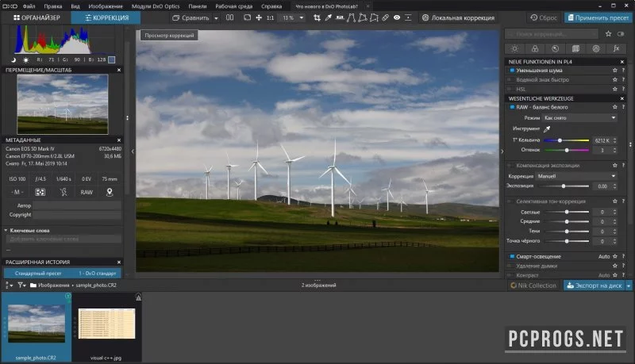
Task: Select the Crop tool icon
Action: (317, 17)
